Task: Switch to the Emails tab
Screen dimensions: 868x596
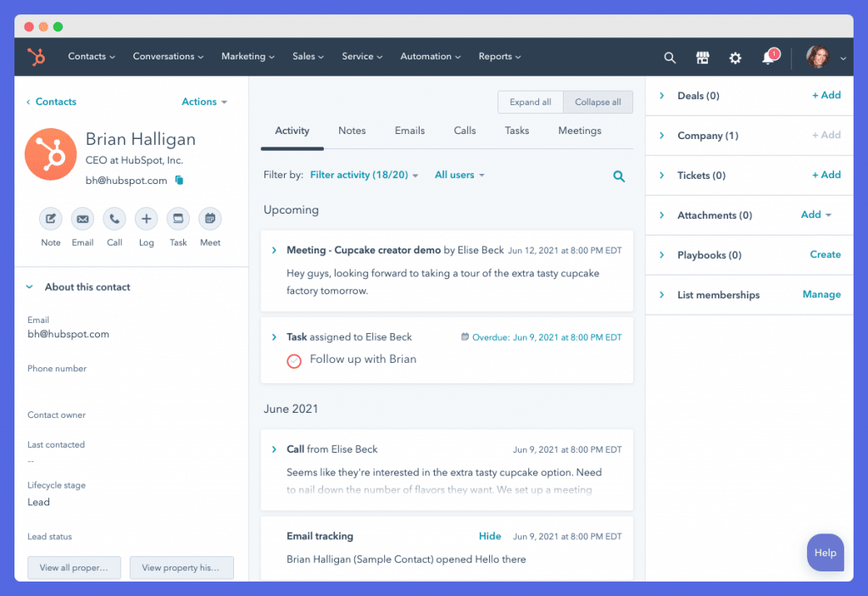Action: pyautogui.click(x=409, y=131)
